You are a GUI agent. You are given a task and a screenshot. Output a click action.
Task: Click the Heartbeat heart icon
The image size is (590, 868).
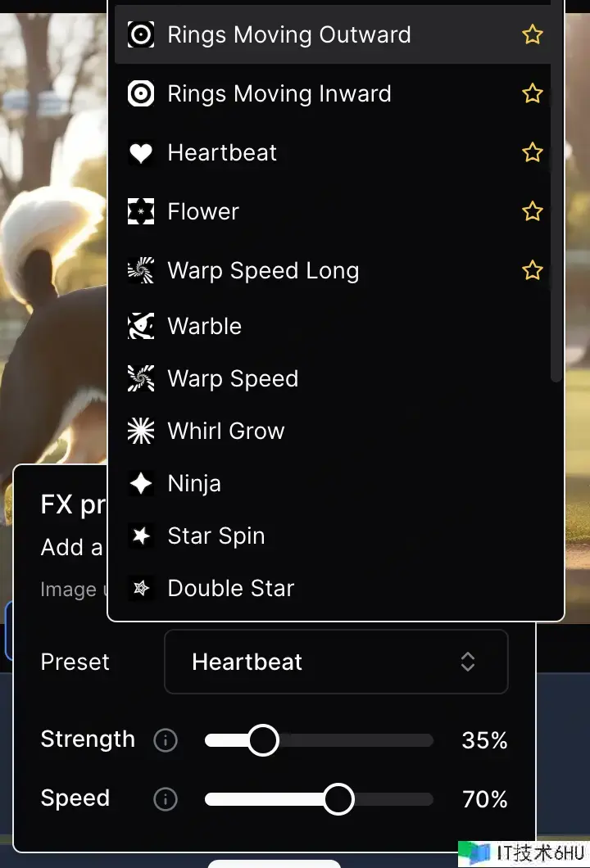tap(141, 153)
